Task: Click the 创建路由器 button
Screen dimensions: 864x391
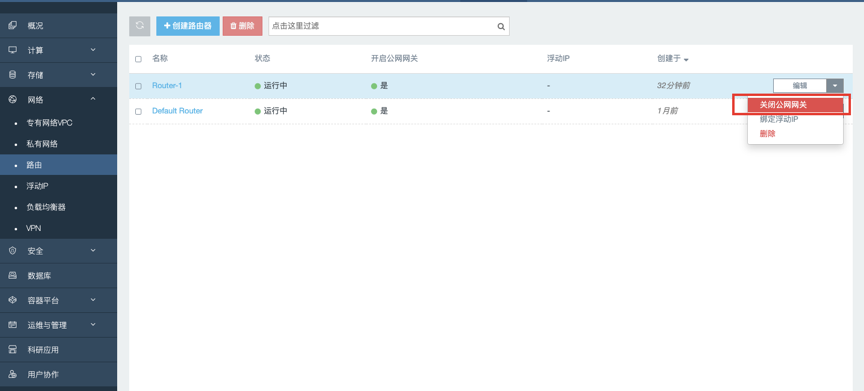Action: pyautogui.click(x=188, y=26)
